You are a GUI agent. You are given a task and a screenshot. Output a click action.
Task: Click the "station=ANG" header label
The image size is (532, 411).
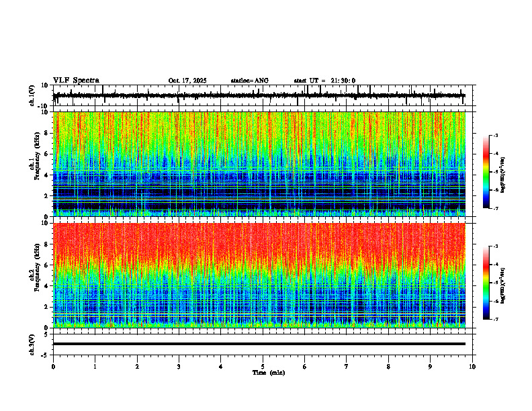pyautogui.click(x=249, y=81)
